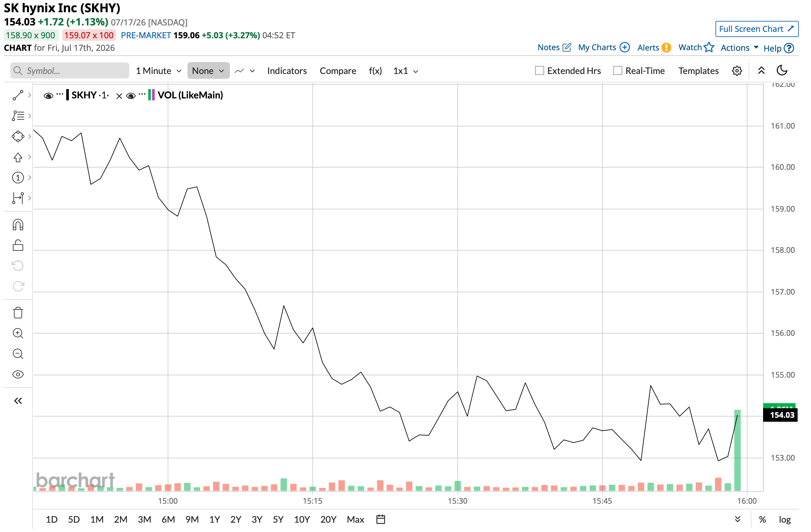Open SKHY series options ellipsis
The image size is (811, 532).
pos(60,95)
